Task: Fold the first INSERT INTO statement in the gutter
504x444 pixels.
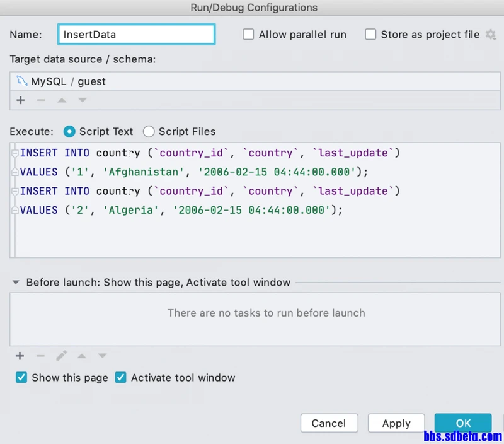Action: [14, 153]
